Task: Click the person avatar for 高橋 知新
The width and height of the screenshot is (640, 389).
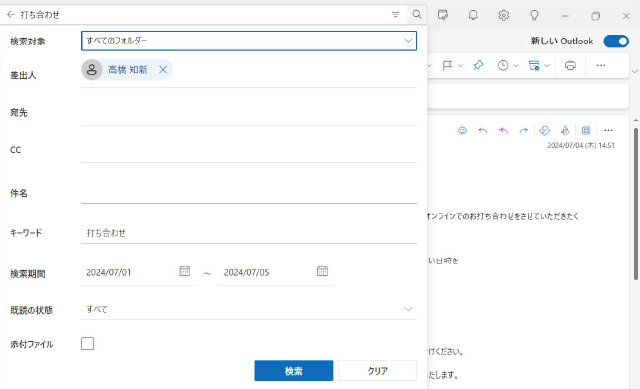Action: (x=92, y=70)
